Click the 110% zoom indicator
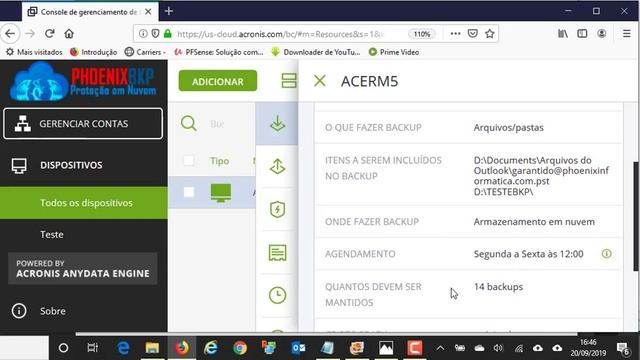This screenshot has width=640, height=360. [x=422, y=34]
